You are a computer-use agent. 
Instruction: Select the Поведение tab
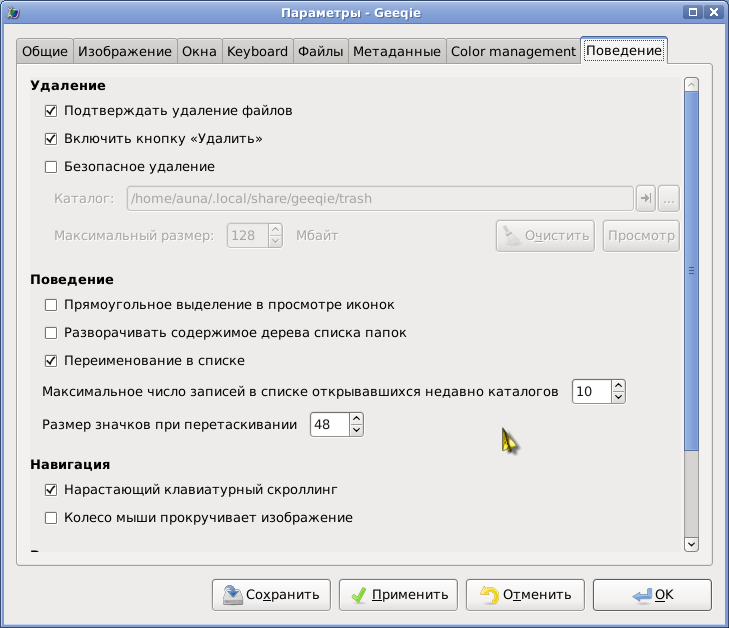624,50
